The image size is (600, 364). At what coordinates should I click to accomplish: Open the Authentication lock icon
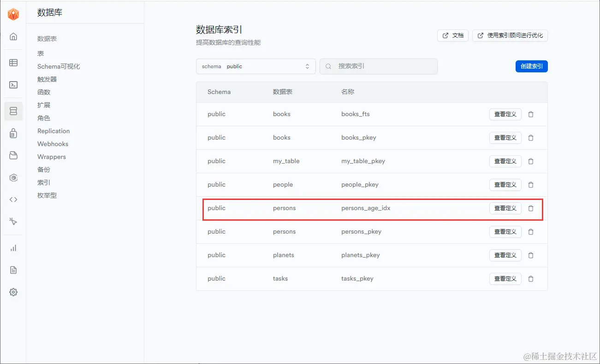pyautogui.click(x=13, y=133)
